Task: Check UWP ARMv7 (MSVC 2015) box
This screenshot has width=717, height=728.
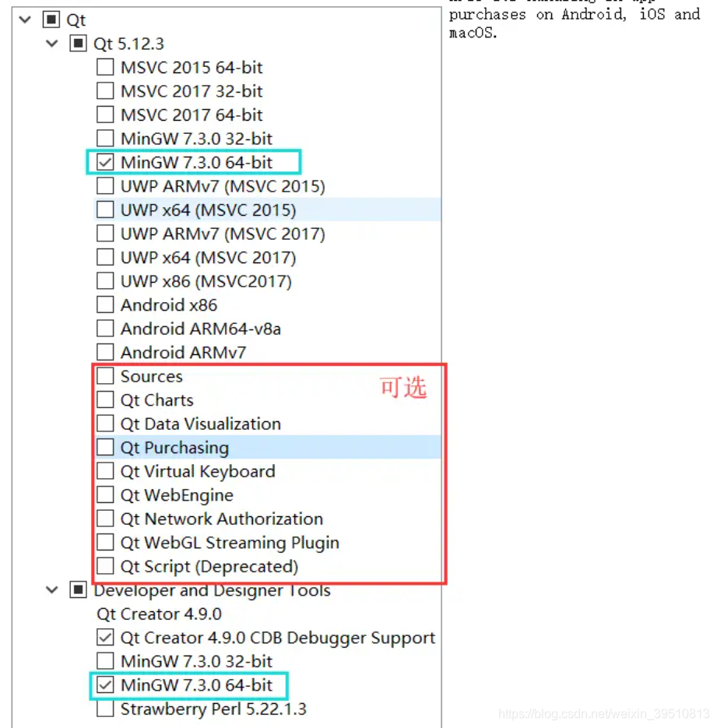Action: click(105, 186)
